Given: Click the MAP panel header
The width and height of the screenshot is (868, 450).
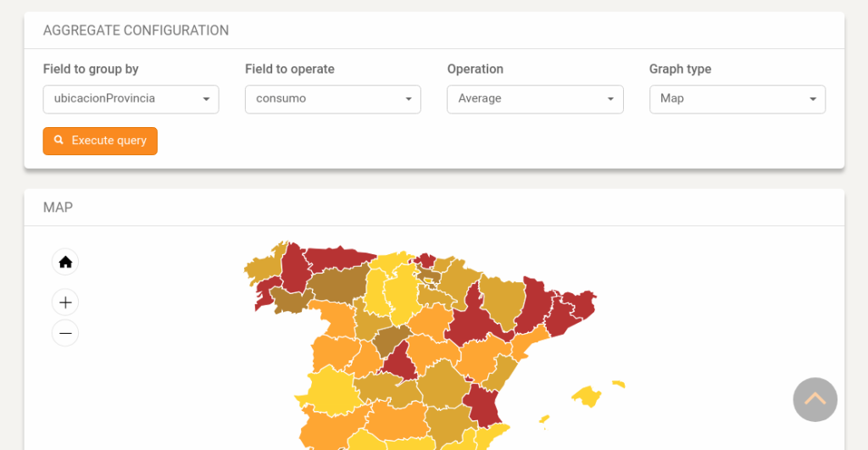Looking at the screenshot, I should (58, 207).
